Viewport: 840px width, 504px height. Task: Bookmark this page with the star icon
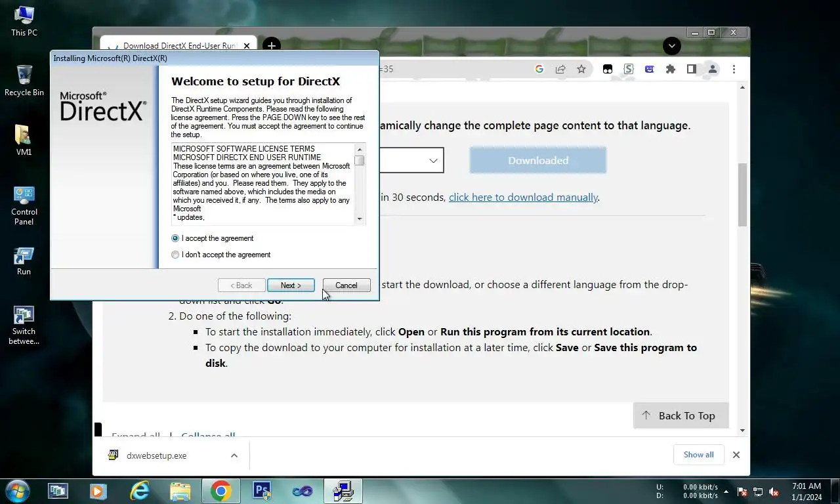click(581, 69)
